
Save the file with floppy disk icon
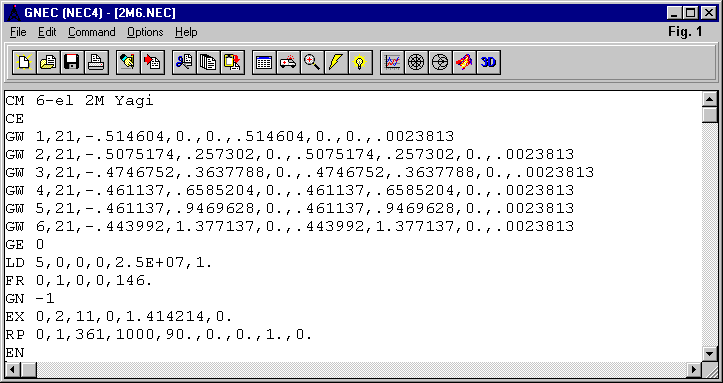pos(72,62)
